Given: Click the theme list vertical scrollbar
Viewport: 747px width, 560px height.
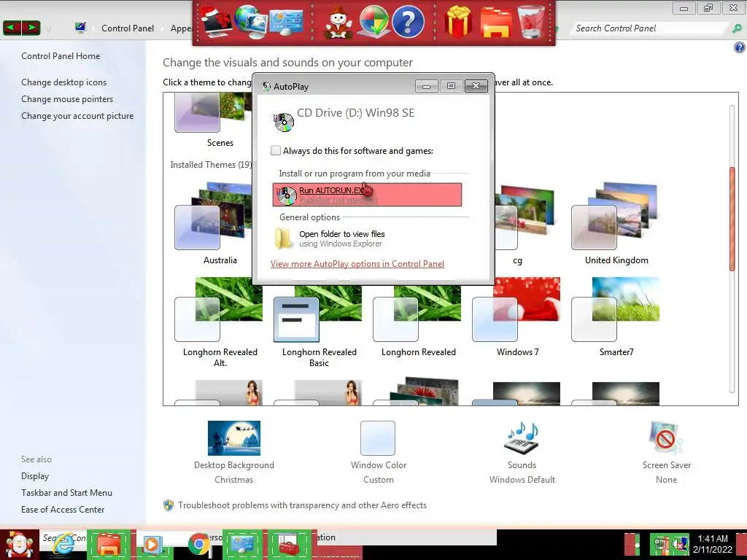Looking at the screenshot, I should pos(732,219).
